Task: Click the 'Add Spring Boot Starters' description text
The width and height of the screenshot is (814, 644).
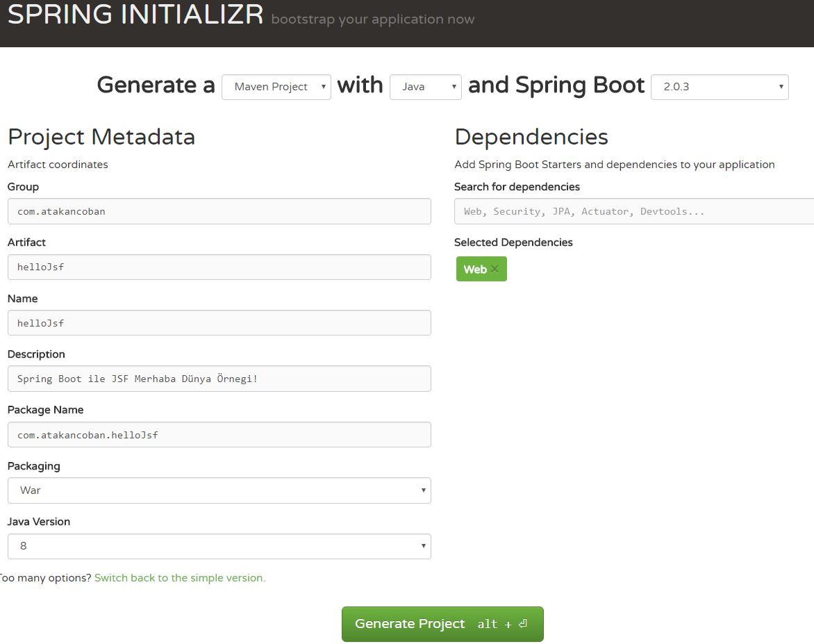Action: click(615, 164)
